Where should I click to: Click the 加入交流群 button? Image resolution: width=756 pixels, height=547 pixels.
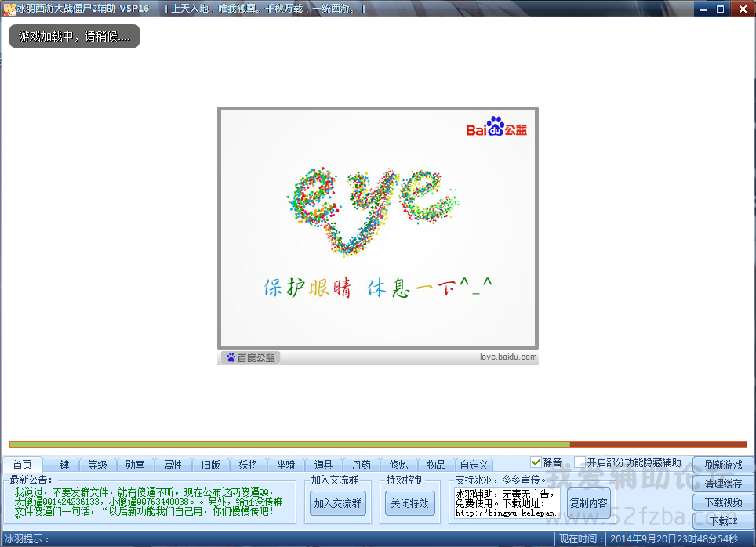[337, 503]
